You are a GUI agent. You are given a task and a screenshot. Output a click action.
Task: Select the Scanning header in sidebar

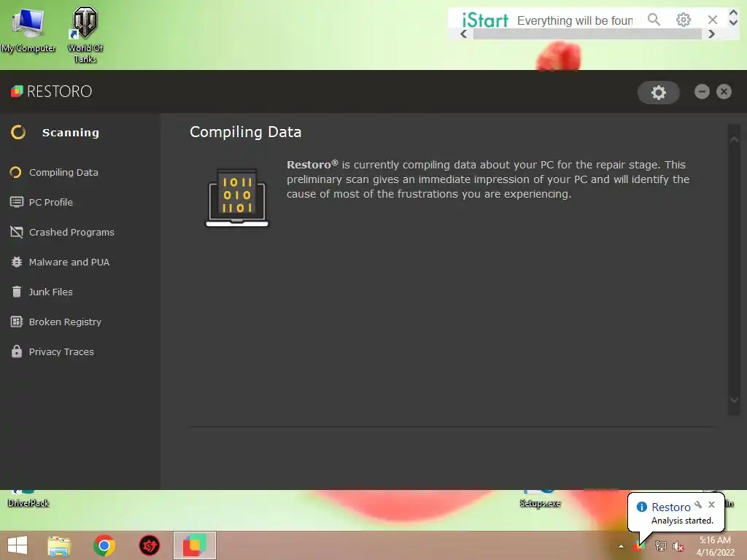(71, 133)
